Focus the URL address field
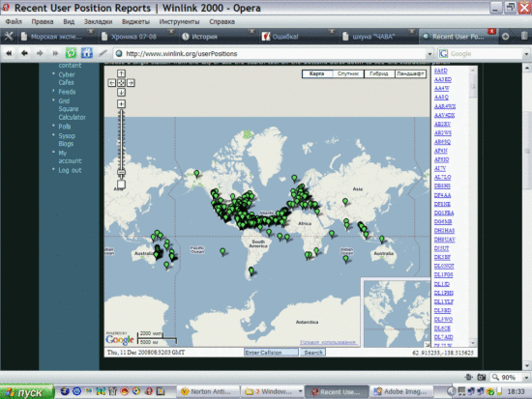The width and height of the screenshot is (532, 399). (x=273, y=53)
